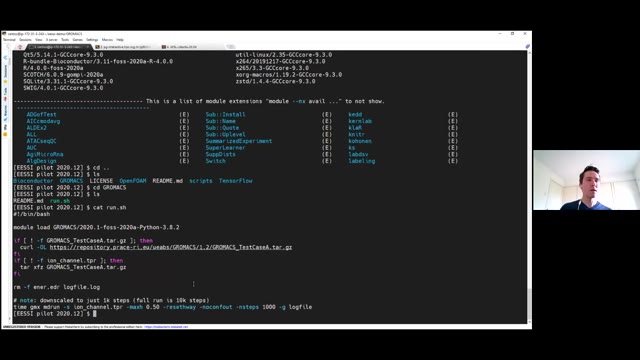Screen dimensions: 640x360
Task: Click the 'rm -f ener.edr logfile.log' line
Action: click(x=57, y=287)
